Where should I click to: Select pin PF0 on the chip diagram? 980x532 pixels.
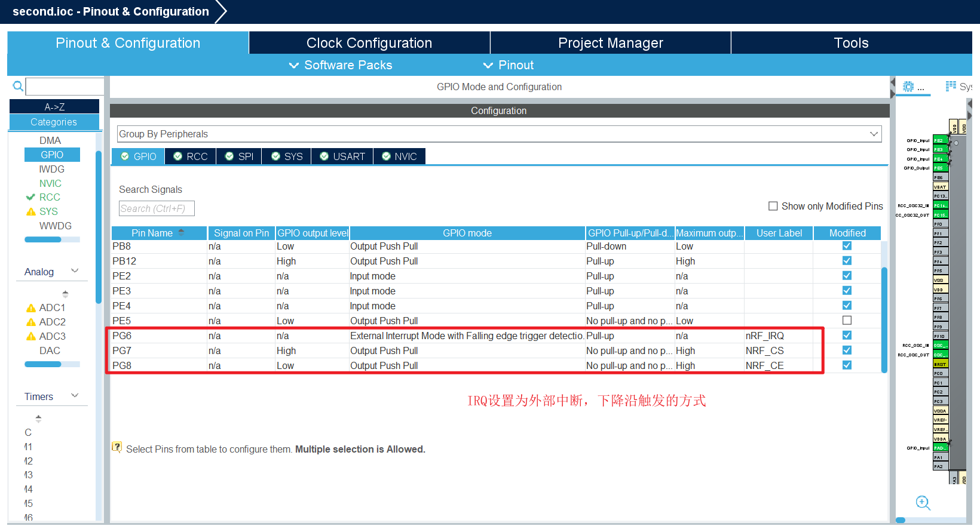(940, 224)
